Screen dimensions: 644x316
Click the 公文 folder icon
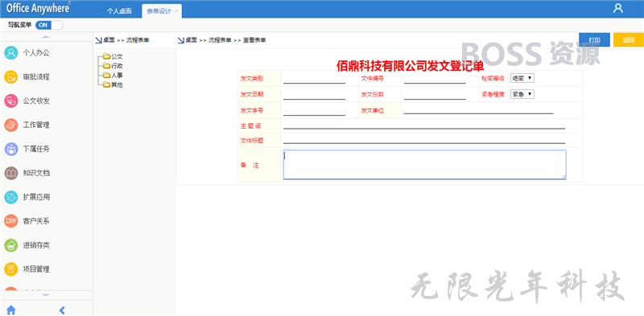click(x=106, y=56)
